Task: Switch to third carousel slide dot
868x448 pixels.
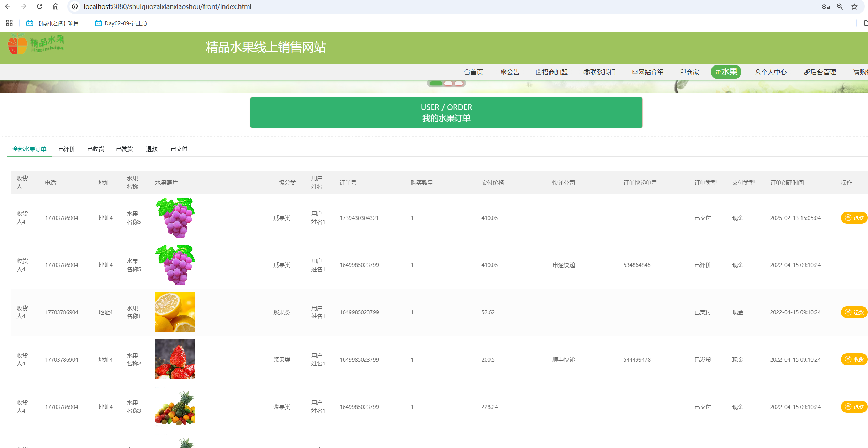Action: pos(459,84)
